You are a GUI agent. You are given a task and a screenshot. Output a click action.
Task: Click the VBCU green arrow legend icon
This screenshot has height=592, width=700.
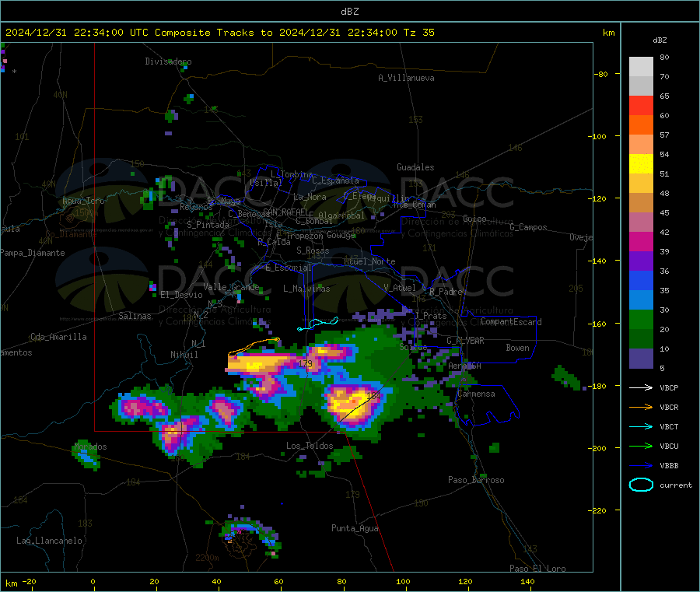coord(641,446)
